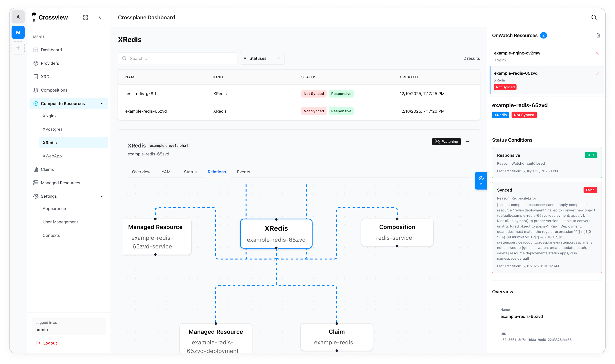The height and width of the screenshot is (364, 615).
Task: Collapse the Composite Resources submenu
Action: coord(102,103)
